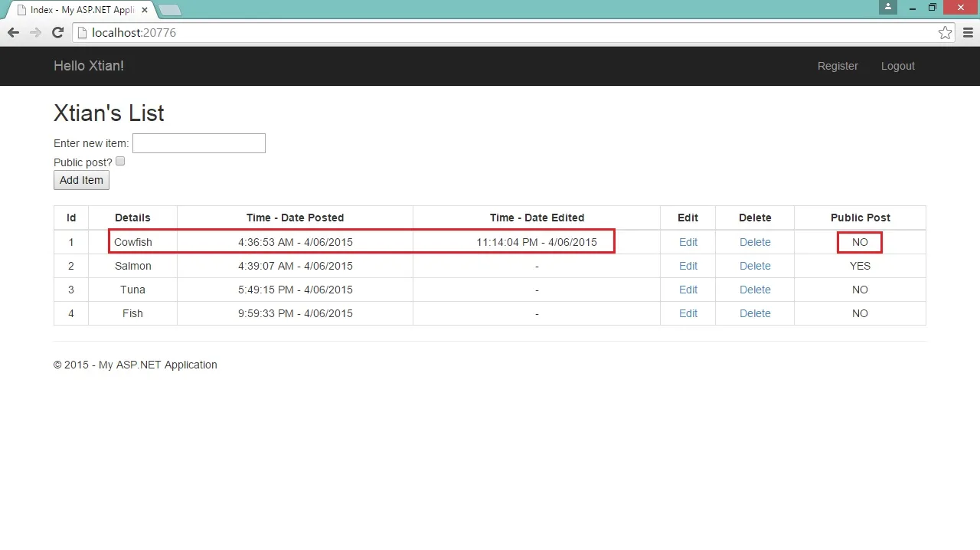This screenshot has width=980, height=550.
Task: Click the Cowfish details cell
Action: pos(133,242)
